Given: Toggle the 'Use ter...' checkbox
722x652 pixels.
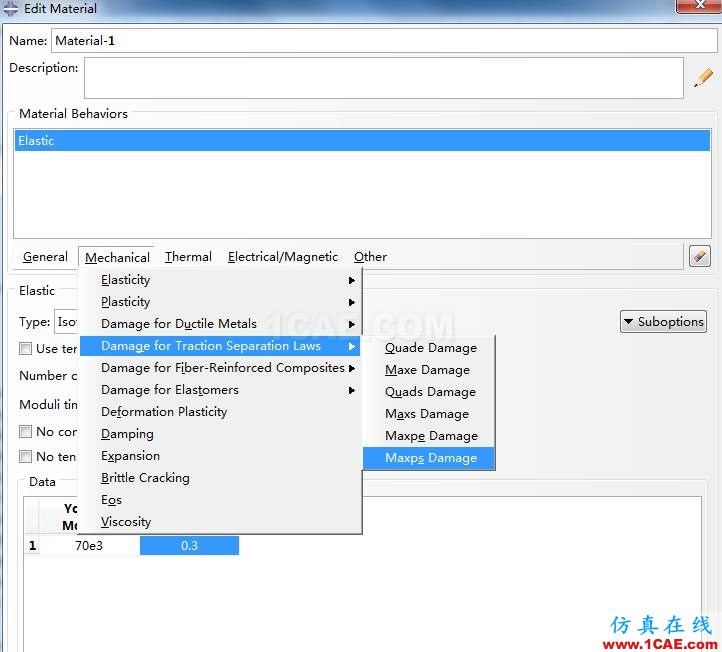Looking at the screenshot, I should tap(25, 349).
